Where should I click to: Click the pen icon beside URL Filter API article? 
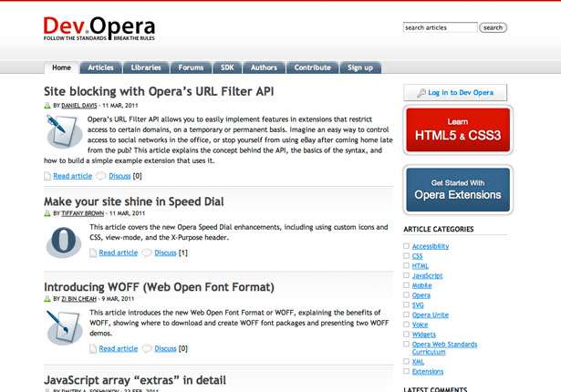[x=64, y=131]
